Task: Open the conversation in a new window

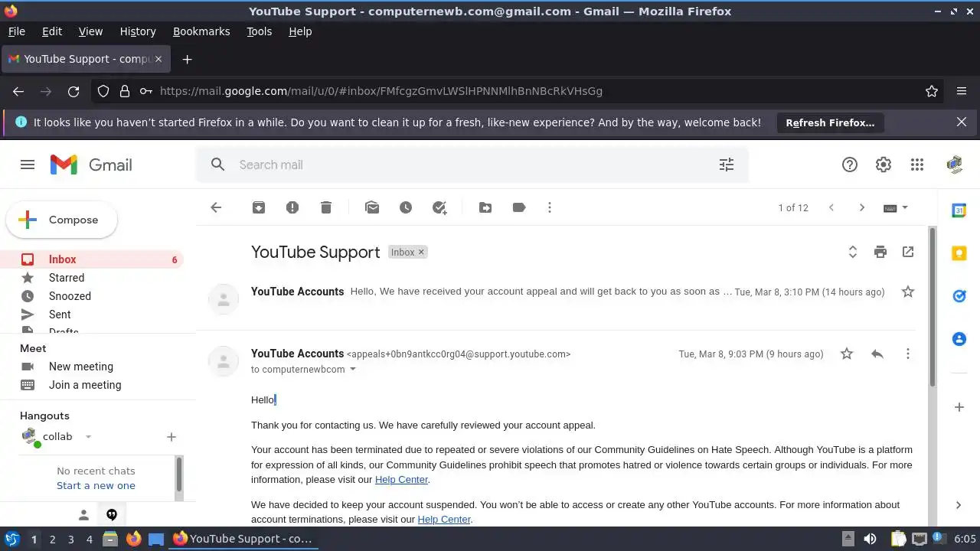Action: [908, 252]
